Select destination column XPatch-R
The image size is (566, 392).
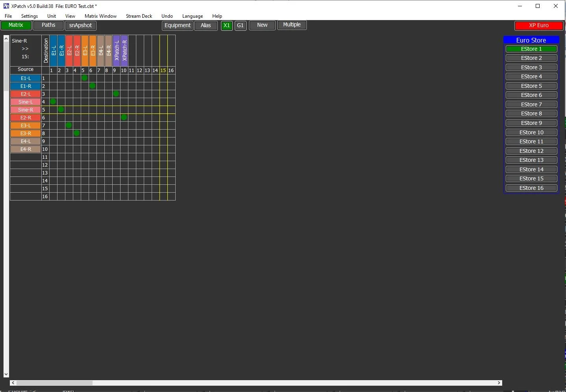[124, 51]
